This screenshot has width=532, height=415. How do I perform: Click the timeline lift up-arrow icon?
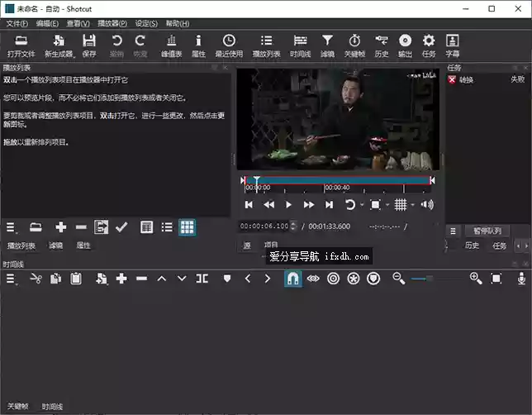[162, 279]
